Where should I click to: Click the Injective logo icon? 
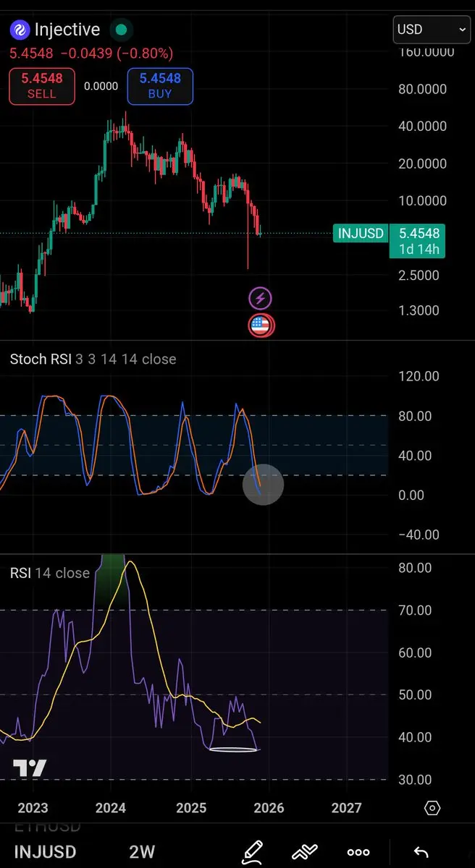(19, 30)
